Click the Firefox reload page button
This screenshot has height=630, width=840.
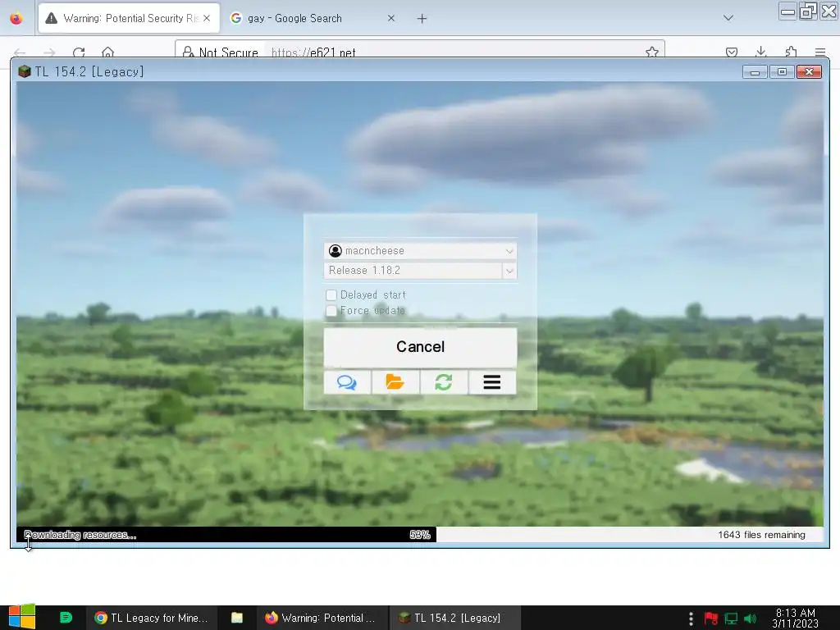(x=79, y=52)
